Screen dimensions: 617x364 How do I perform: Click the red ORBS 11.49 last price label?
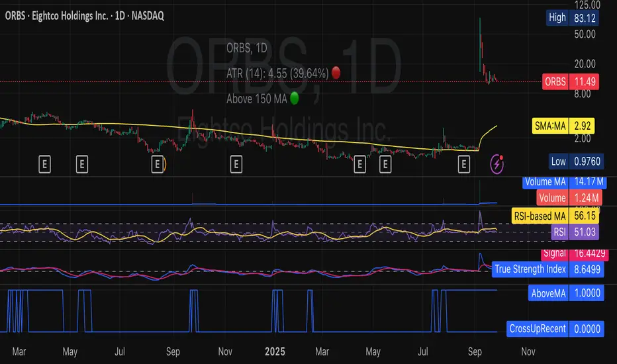571,82
